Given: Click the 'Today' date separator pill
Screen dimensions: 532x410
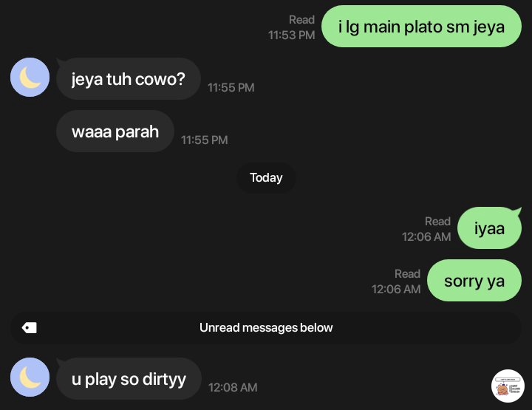Looking at the screenshot, I should [266, 178].
